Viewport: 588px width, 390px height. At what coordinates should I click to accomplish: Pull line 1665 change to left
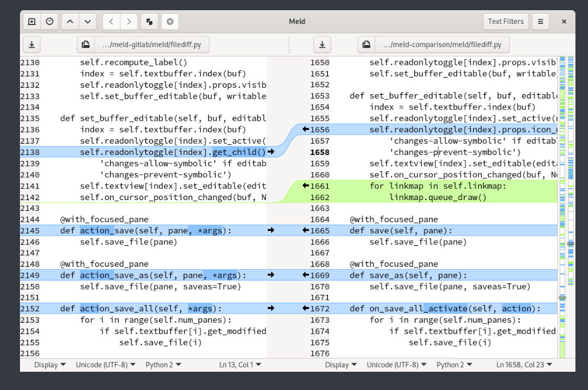(305, 230)
